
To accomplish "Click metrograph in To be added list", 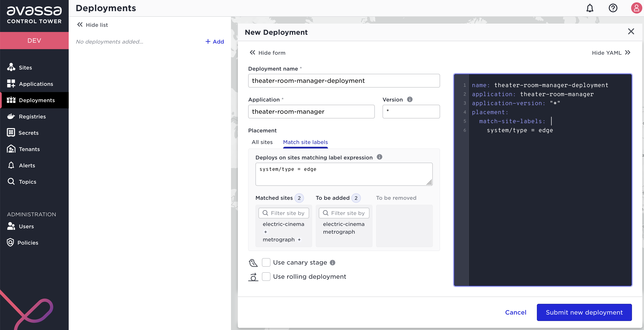I will [x=339, y=232].
